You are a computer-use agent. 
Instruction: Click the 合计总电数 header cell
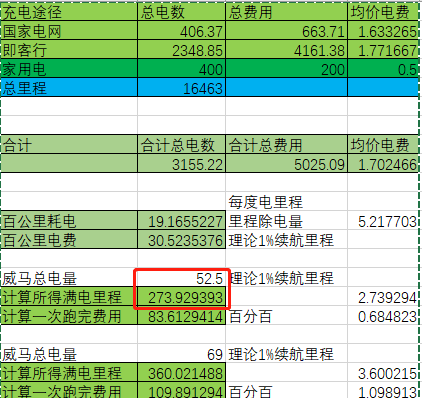pos(181,145)
